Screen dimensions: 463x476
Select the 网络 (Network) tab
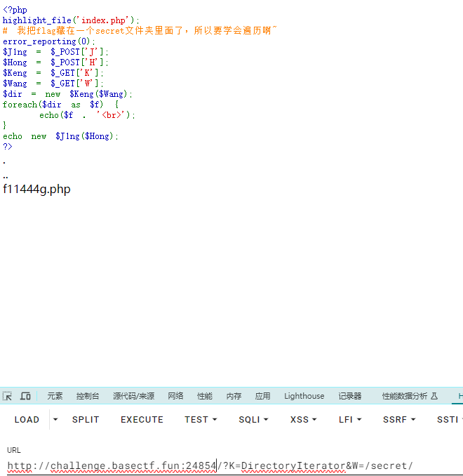(x=175, y=396)
